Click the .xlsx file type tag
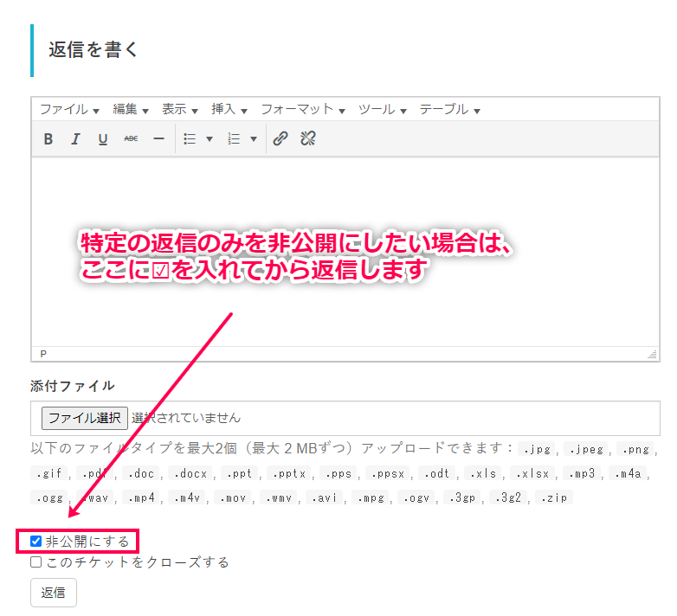The height and width of the screenshot is (616, 677). tap(532, 473)
